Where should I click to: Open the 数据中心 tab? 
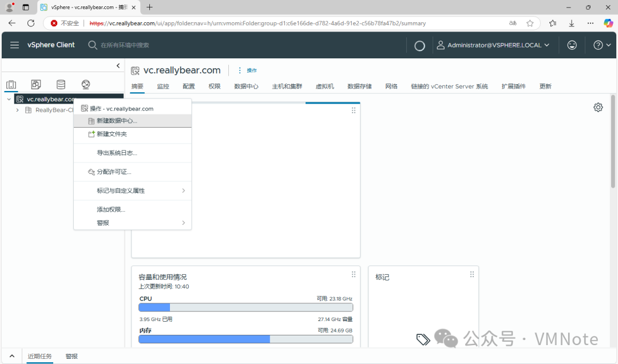tap(246, 86)
